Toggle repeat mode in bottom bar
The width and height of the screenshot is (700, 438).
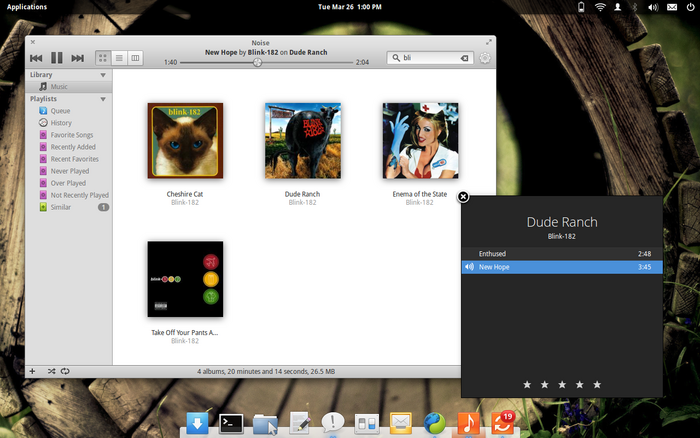(x=65, y=371)
